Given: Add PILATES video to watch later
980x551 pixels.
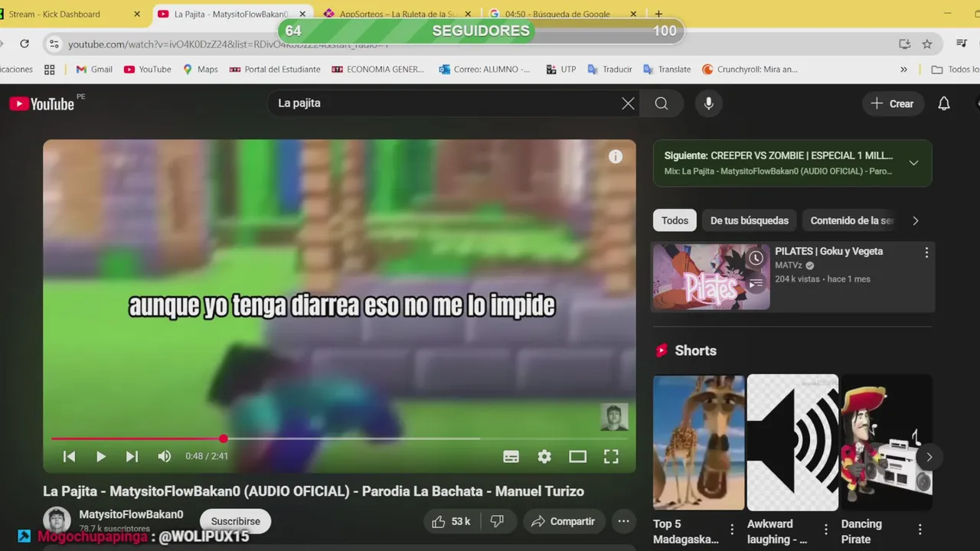Looking at the screenshot, I should [756, 258].
